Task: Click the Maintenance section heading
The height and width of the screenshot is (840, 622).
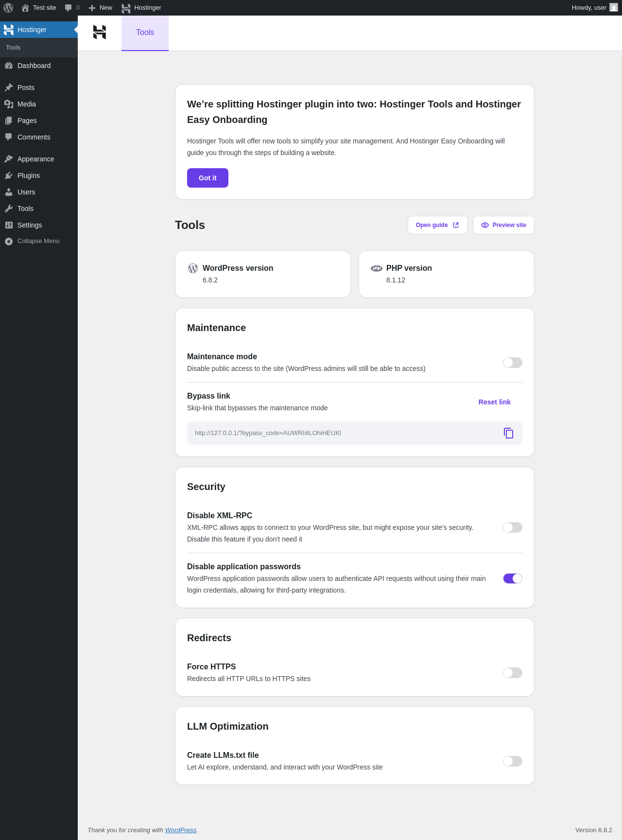Action: point(216,328)
